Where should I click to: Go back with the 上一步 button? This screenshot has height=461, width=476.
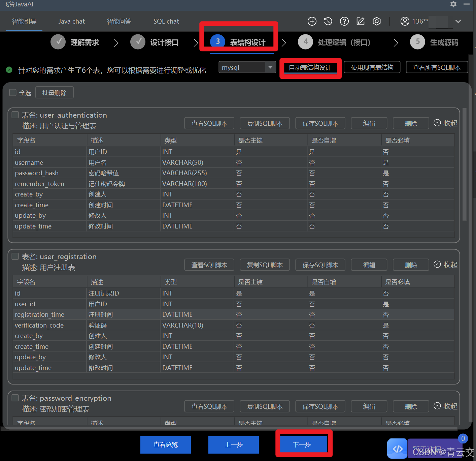234,445
